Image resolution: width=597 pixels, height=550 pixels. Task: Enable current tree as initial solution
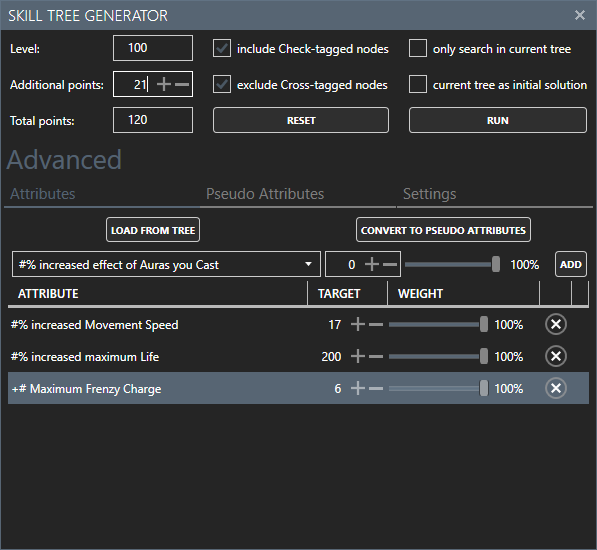418,84
